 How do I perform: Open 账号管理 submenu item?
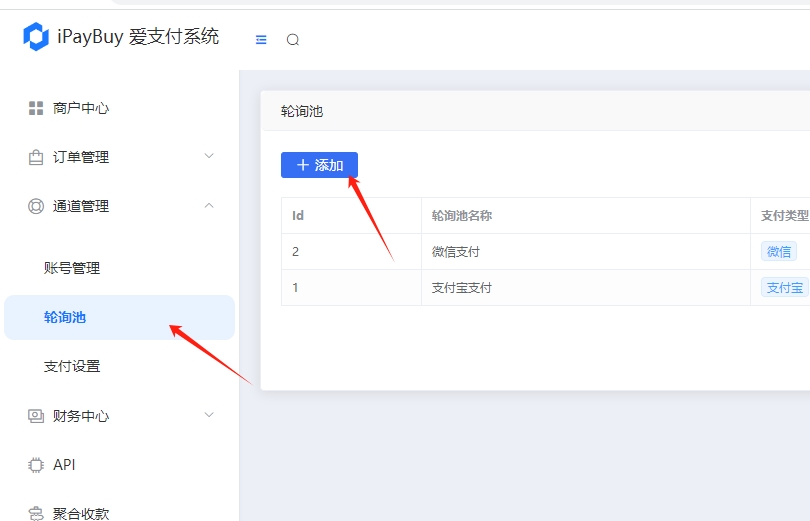[x=72, y=268]
